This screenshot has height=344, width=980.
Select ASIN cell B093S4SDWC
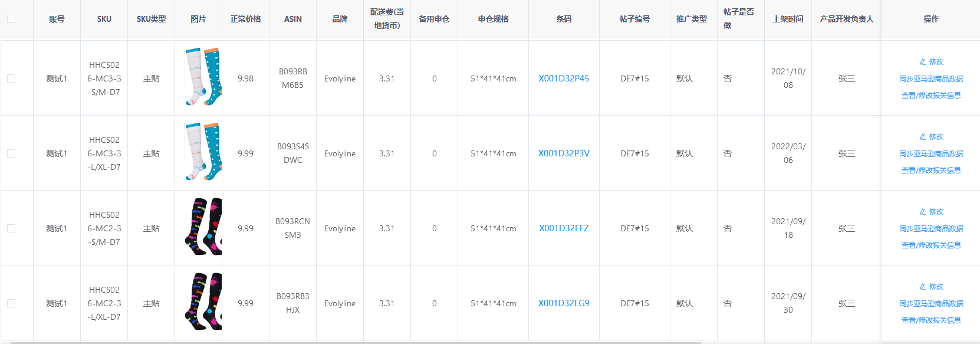point(293,153)
